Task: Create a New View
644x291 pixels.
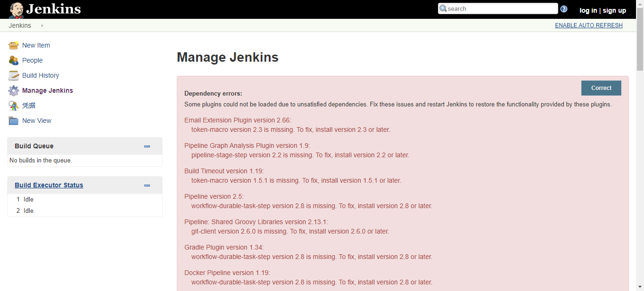Action: (37, 121)
